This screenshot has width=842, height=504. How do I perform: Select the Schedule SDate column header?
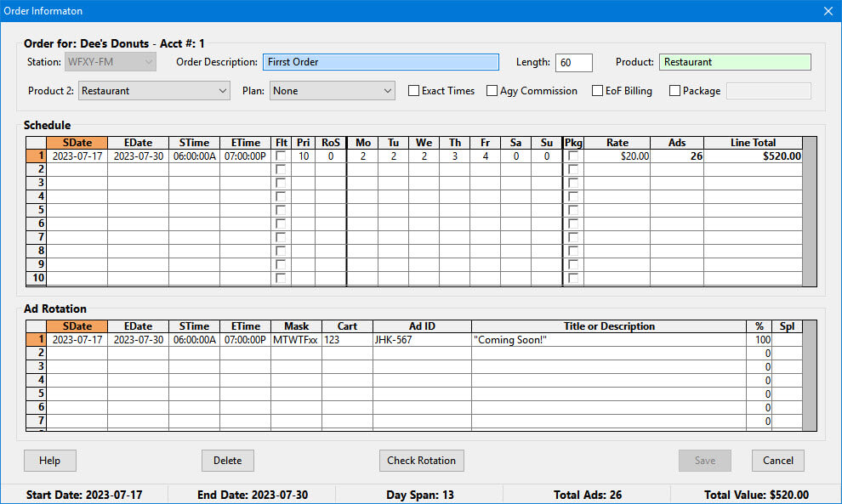click(x=77, y=143)
